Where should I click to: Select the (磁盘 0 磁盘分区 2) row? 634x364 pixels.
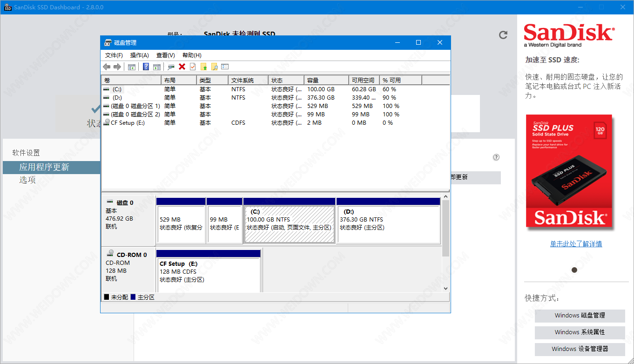276,114
